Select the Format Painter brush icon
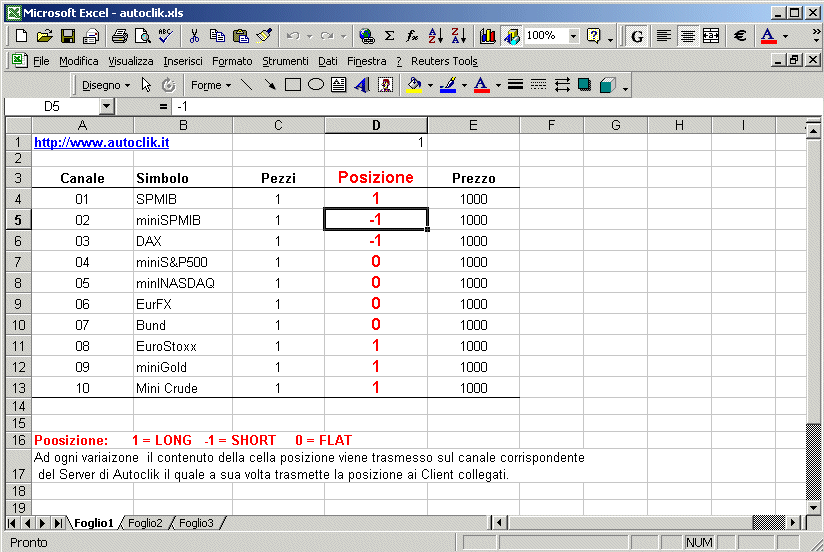 (264, 36)
